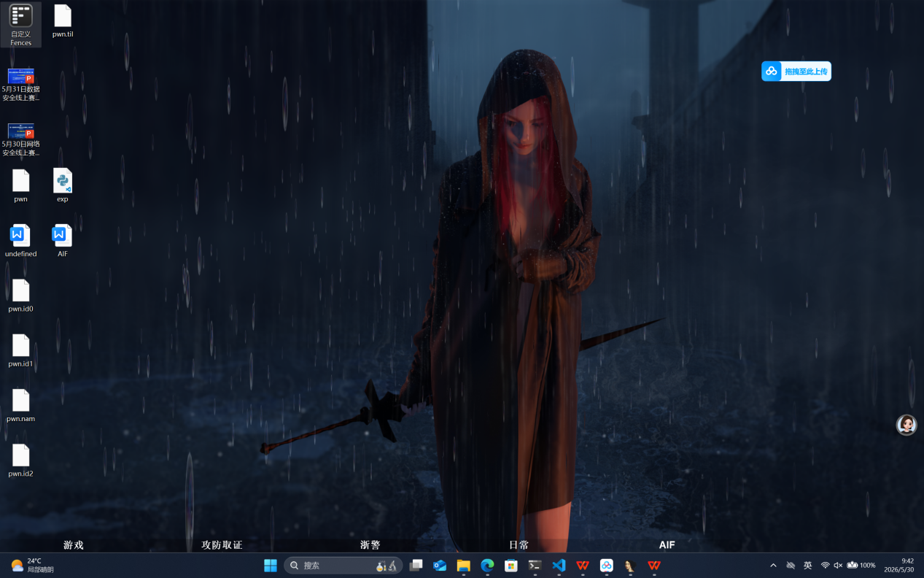Open the rightmost WPS taskbar icon
The width and height of the screenshot is (924, 578).
(654, 566)
